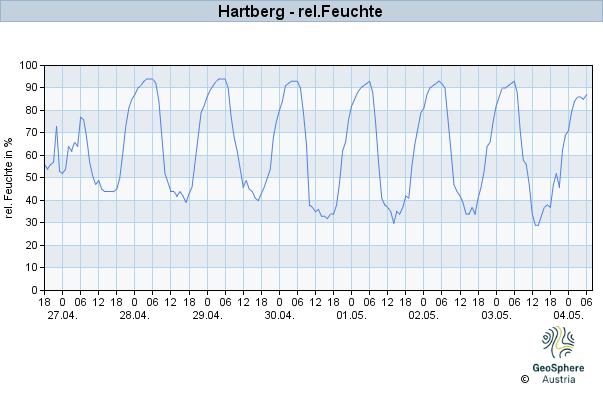Click the date label 27.04.

[x=62, y=315]
